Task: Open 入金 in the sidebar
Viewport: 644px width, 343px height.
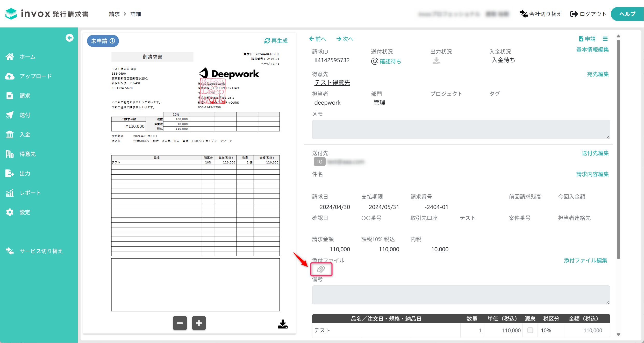Action: click(25, 134)
